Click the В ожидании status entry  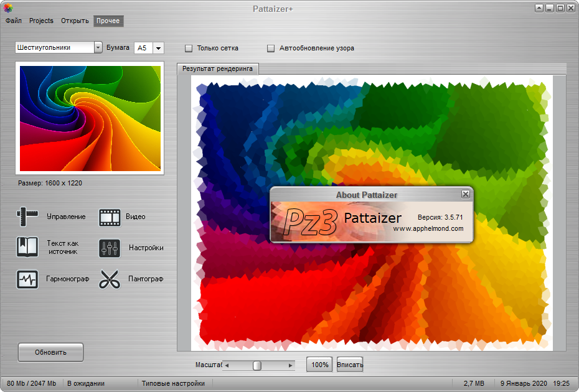[86, 383]
